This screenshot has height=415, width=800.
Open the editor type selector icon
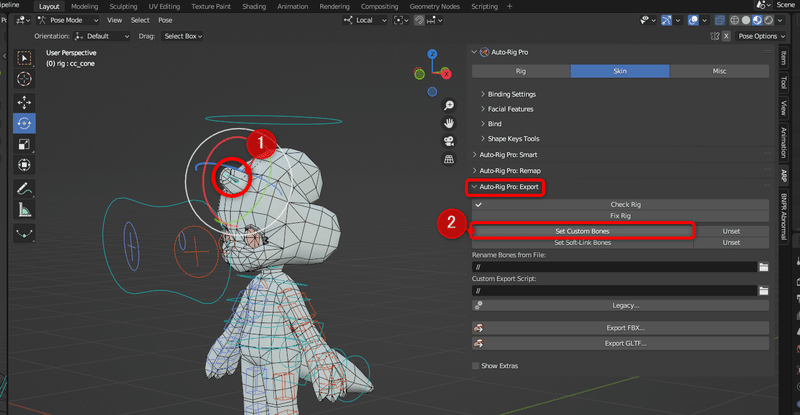(22, 20)
